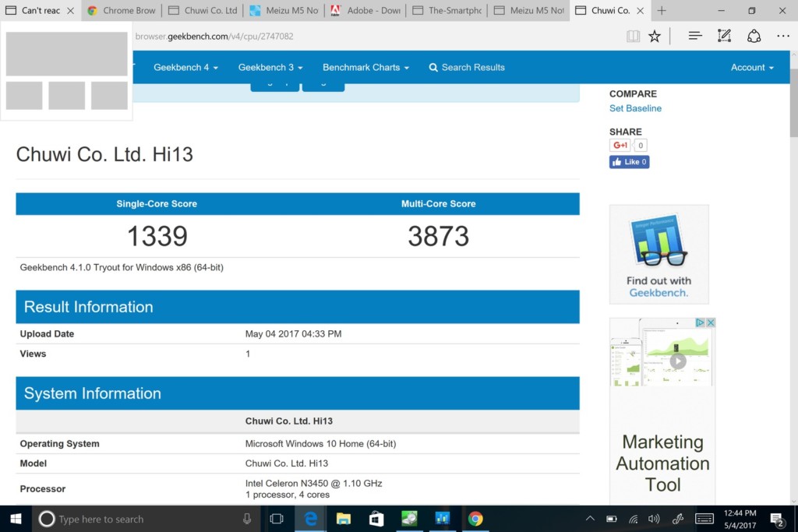Click the multi-core score 3873

438,236
